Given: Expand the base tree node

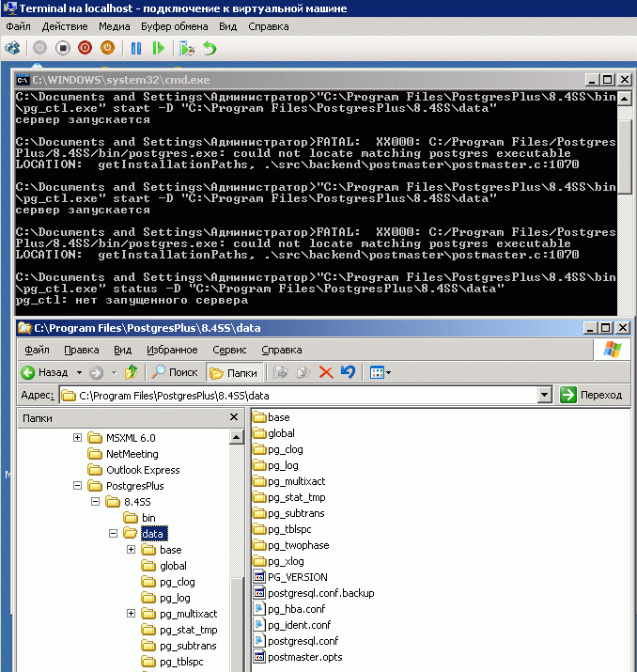Looking at the screenshot, I should (132, 550).
